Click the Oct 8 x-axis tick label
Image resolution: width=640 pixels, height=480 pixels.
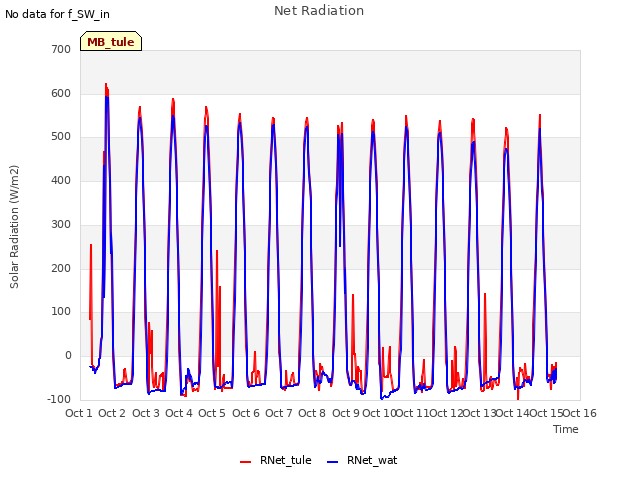[312, 413]
